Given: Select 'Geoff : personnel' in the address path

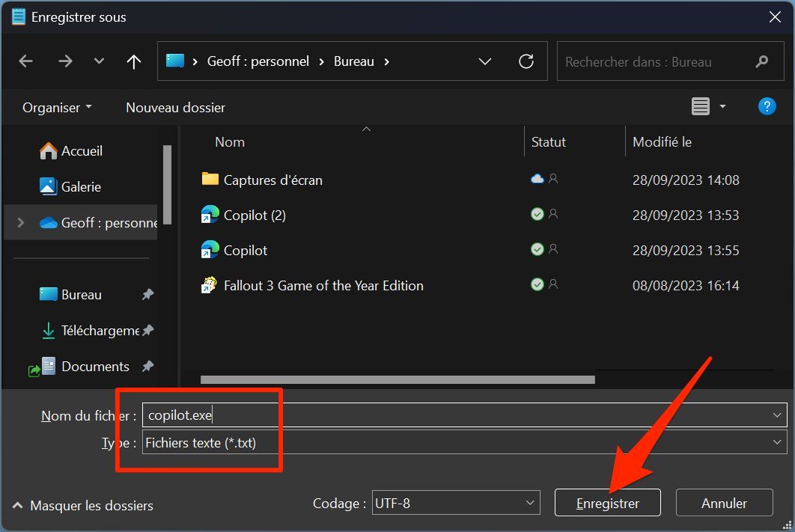Looking at the screenshot, I should 258,61.
